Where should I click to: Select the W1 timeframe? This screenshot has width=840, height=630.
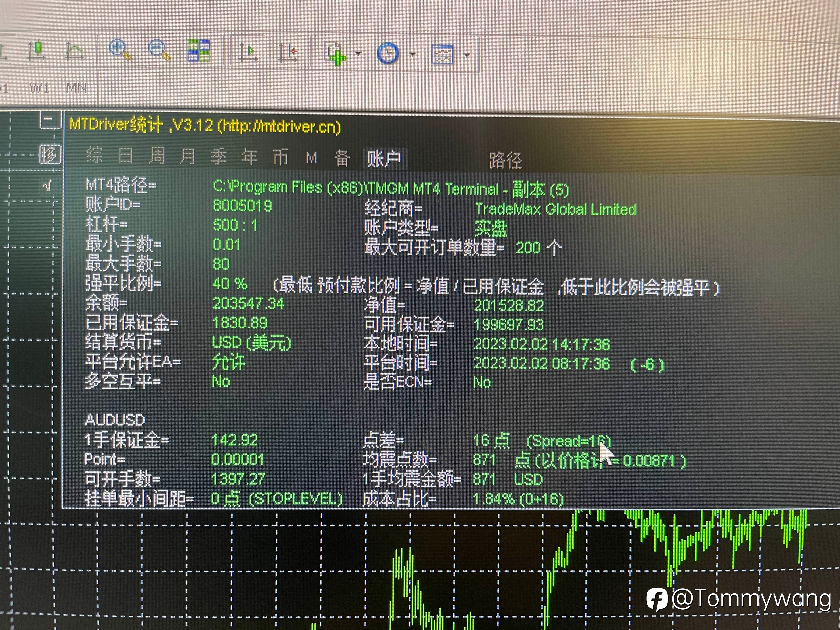point(40,88)
